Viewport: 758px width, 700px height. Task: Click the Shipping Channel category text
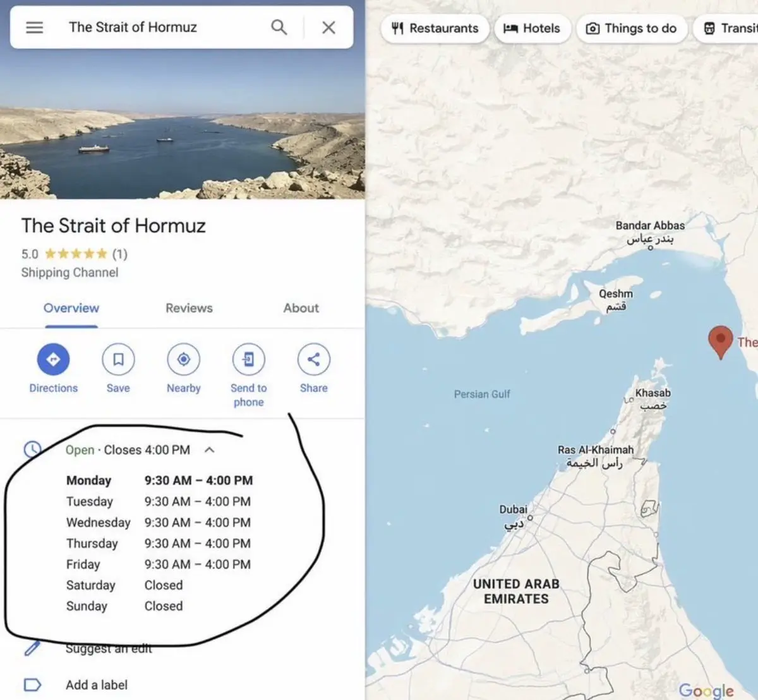[x=69, y=272]
